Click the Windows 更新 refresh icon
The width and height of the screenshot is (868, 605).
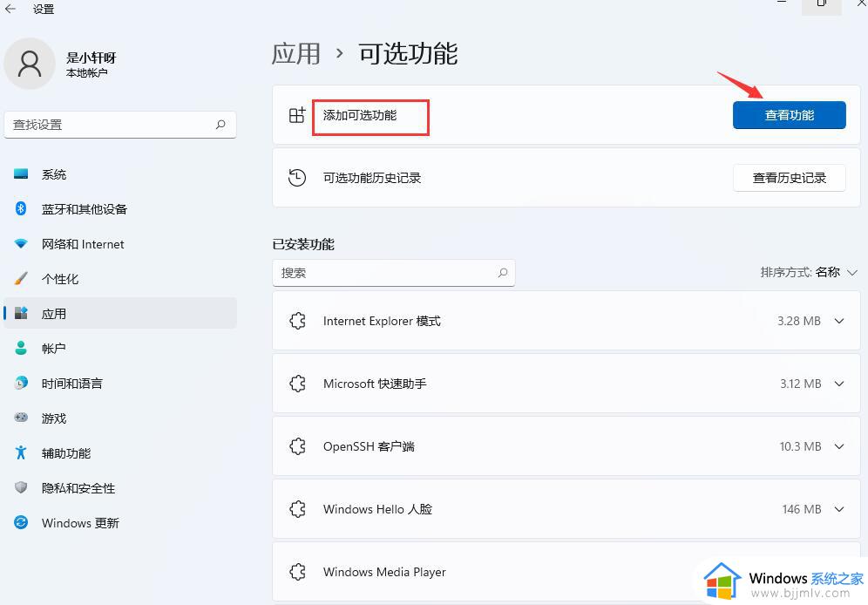click(21, 522)
